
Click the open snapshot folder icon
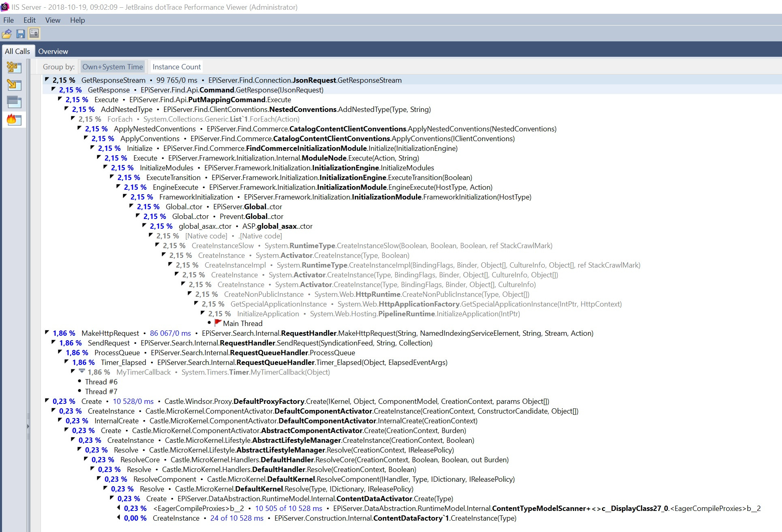coord(7,34)
